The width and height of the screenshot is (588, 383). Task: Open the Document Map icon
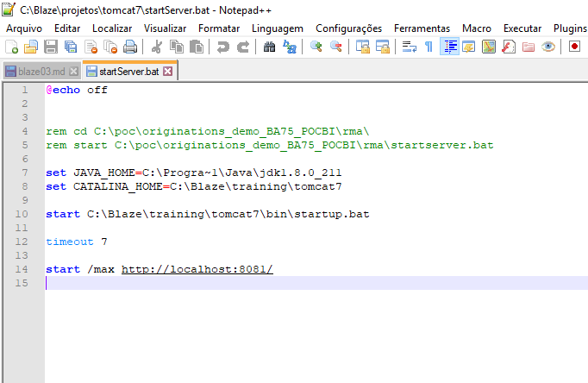(489, 47)
